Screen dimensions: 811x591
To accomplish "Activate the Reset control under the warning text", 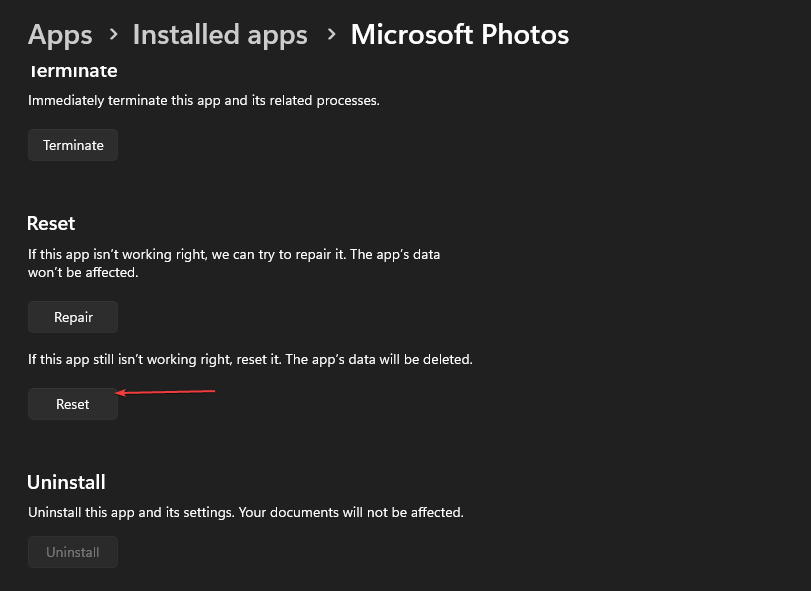I will [72, 403].
